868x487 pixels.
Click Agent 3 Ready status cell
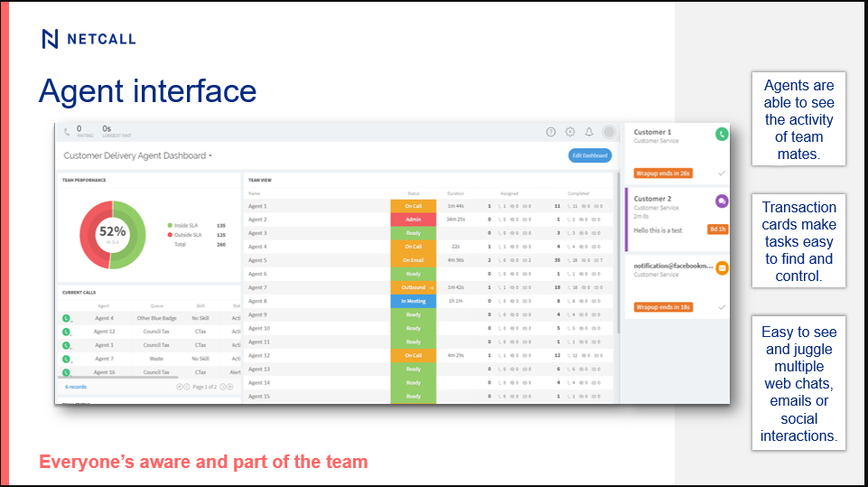(x=413, y=233)
